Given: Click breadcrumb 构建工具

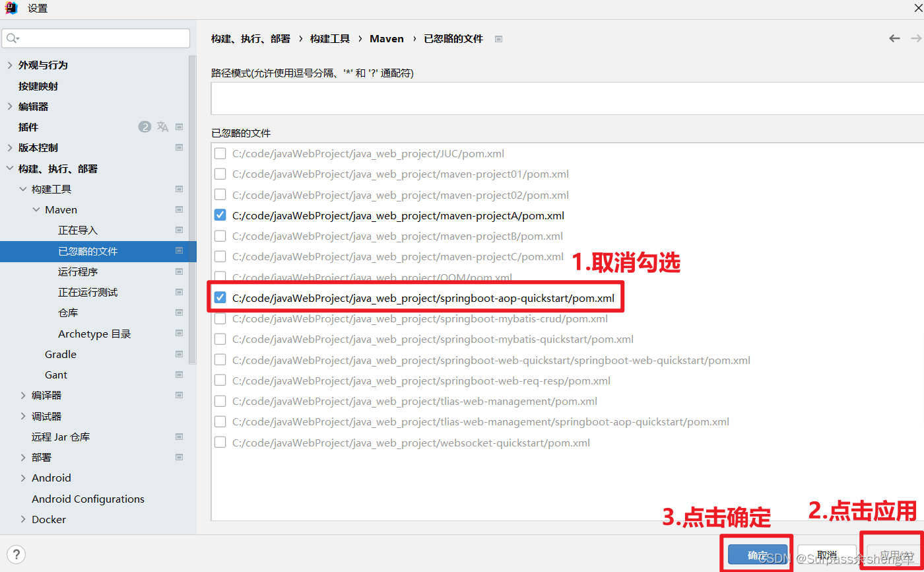Looking at the screenshot, I should pyautogui.click(x=329, y=39).
